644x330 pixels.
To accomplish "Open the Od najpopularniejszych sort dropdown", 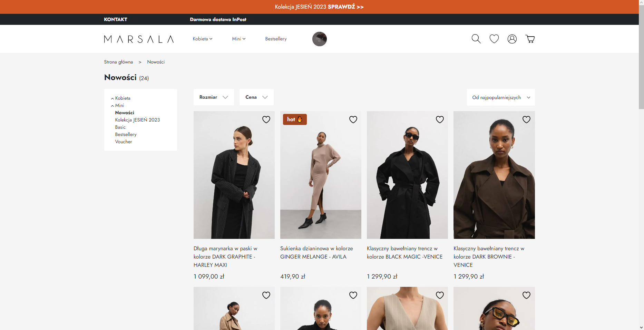I will point(501,97).
